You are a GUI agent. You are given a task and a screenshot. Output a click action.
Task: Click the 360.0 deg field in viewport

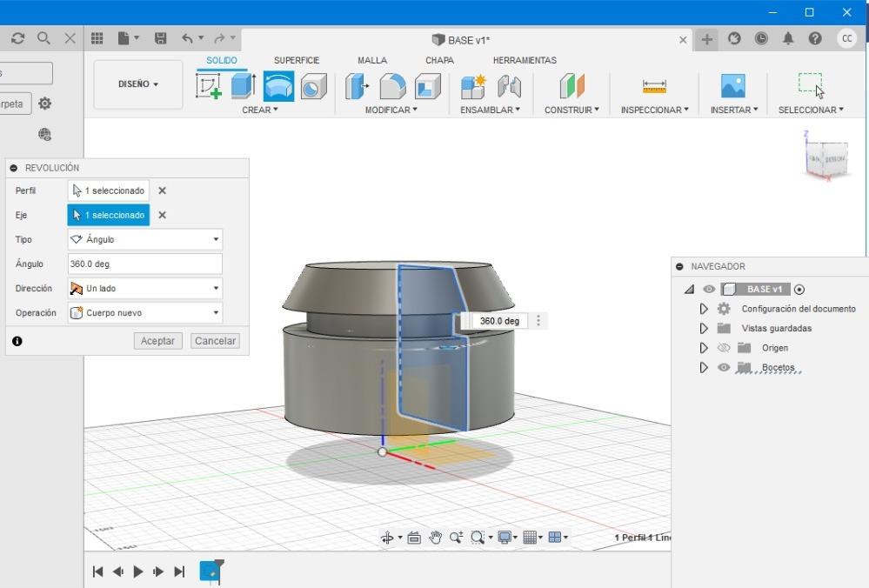click(x=499, y=321)
